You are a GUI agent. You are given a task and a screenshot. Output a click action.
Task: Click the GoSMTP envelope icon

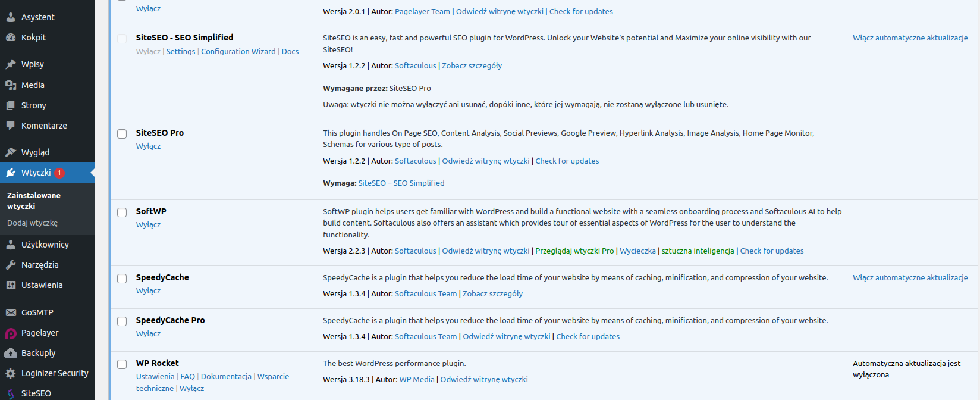click(11, 312)
